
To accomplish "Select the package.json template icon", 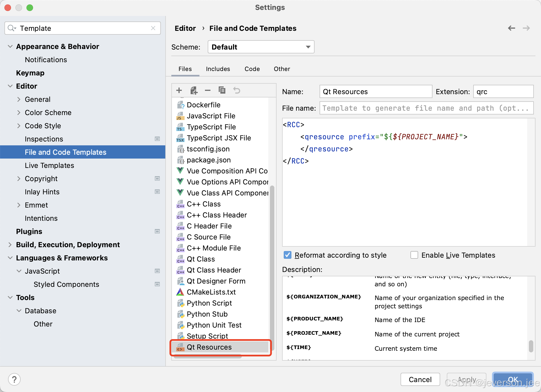I will 180,160.
